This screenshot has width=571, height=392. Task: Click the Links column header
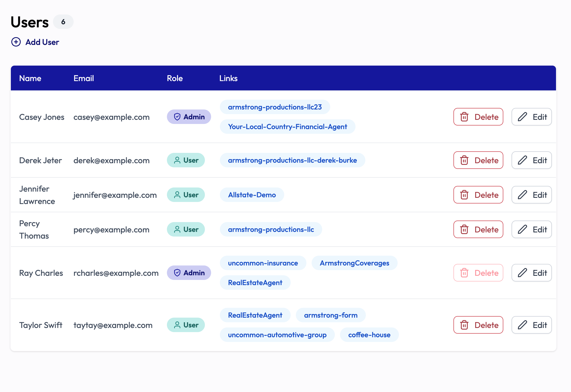(229, 78)
